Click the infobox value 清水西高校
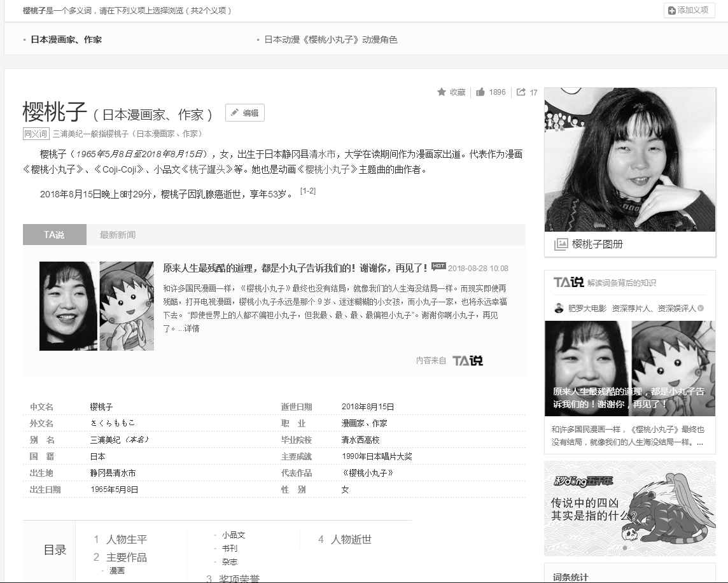The width and height of the screenshot is (728, 583). [x=360, y=440]
